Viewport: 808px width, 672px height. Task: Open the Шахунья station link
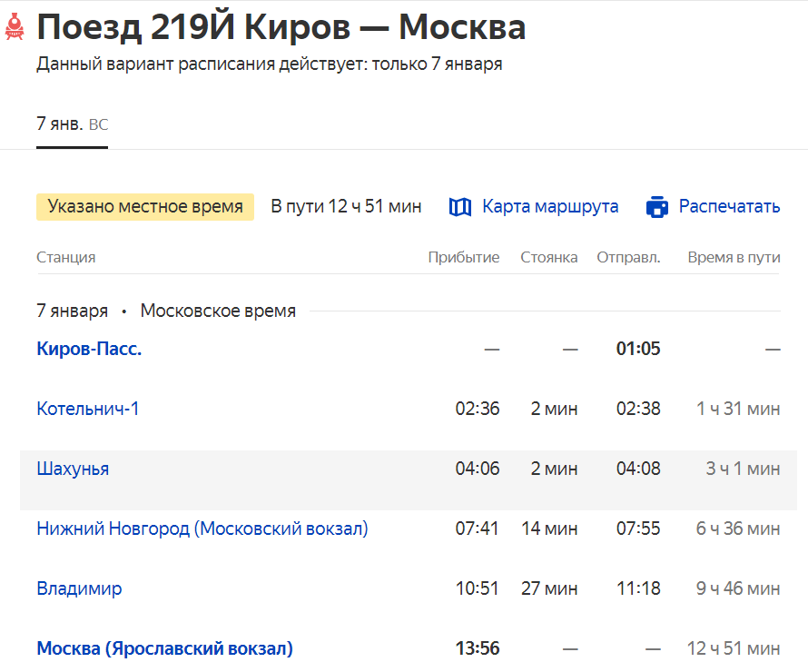tap(73, 469)
